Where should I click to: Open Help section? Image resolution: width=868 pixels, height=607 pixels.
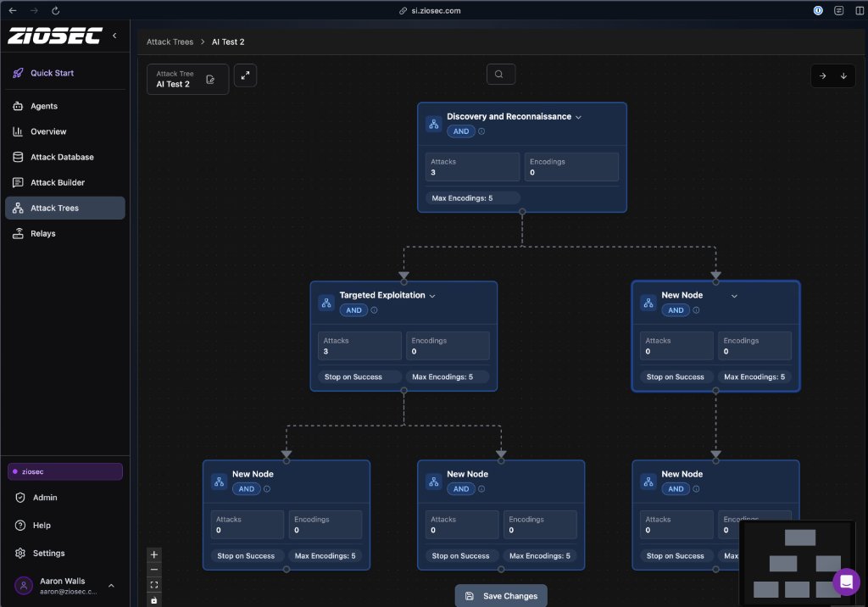click(41, 526)
